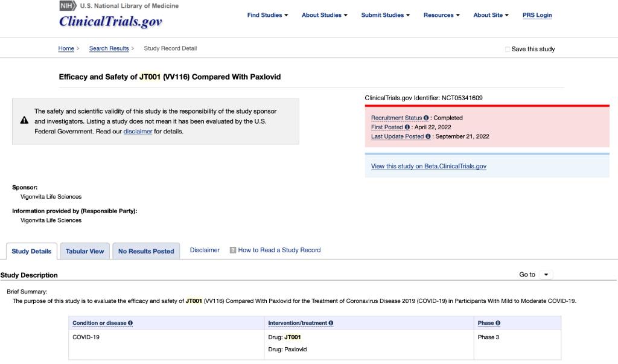The image size is (618, 364).
Task: Click the Condition or disease info icon
Action: 130,323
